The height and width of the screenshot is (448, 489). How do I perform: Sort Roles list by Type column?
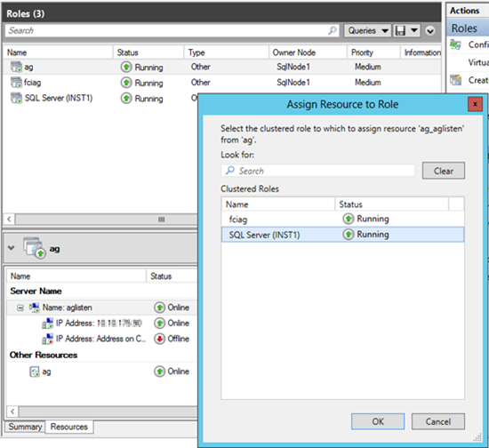(227, 52)
